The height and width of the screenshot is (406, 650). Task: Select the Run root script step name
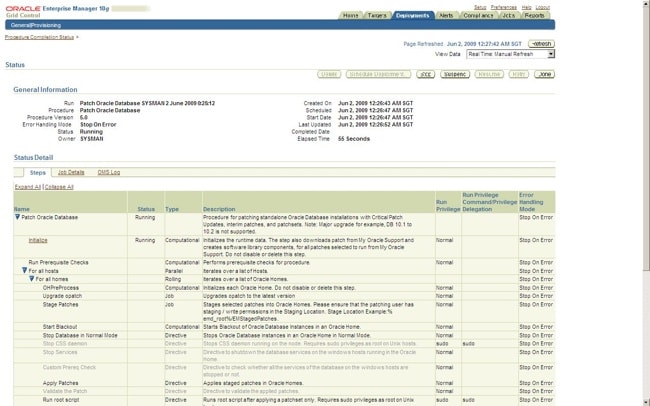(x=61, y=400)
